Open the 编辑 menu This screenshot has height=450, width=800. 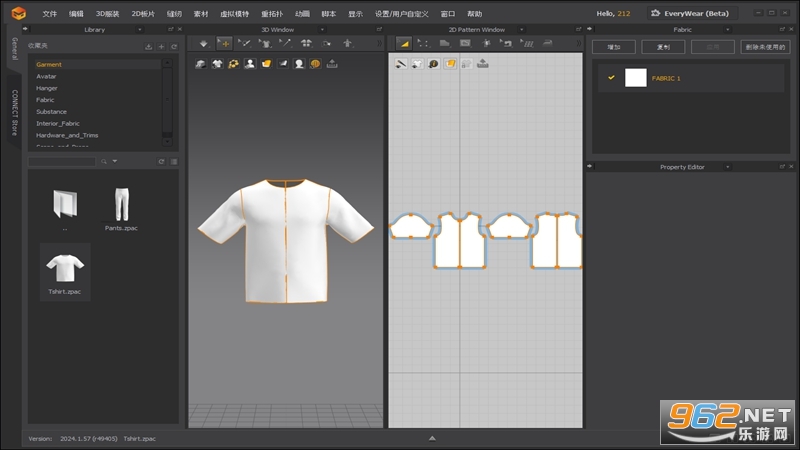[76, 14]
